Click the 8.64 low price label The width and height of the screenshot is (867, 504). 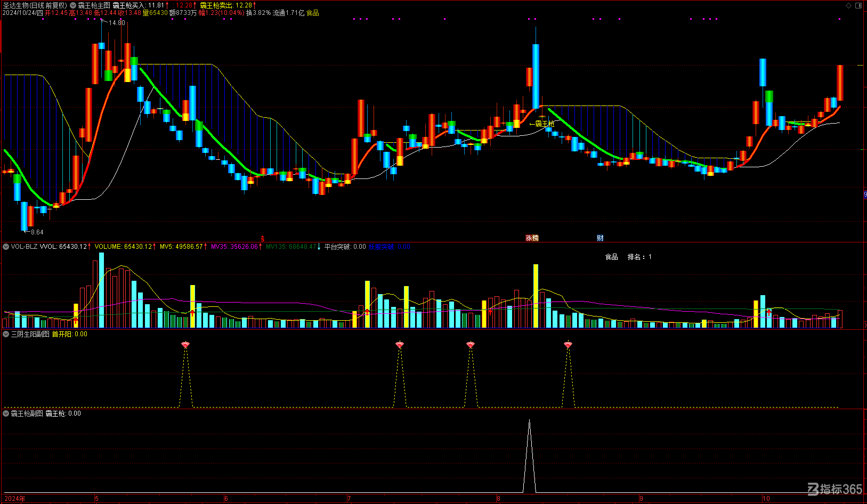[37, 232]
